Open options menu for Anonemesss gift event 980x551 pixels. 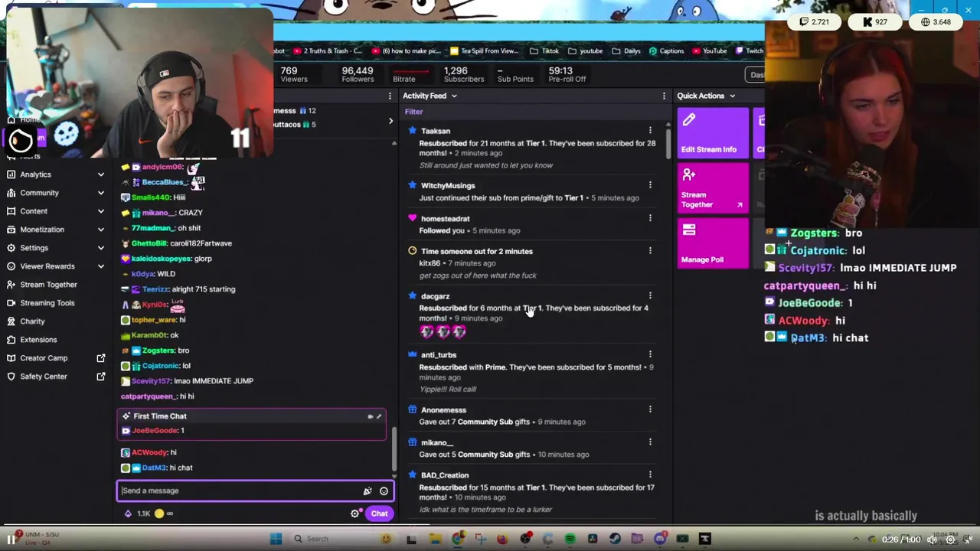tap(650, 409)
